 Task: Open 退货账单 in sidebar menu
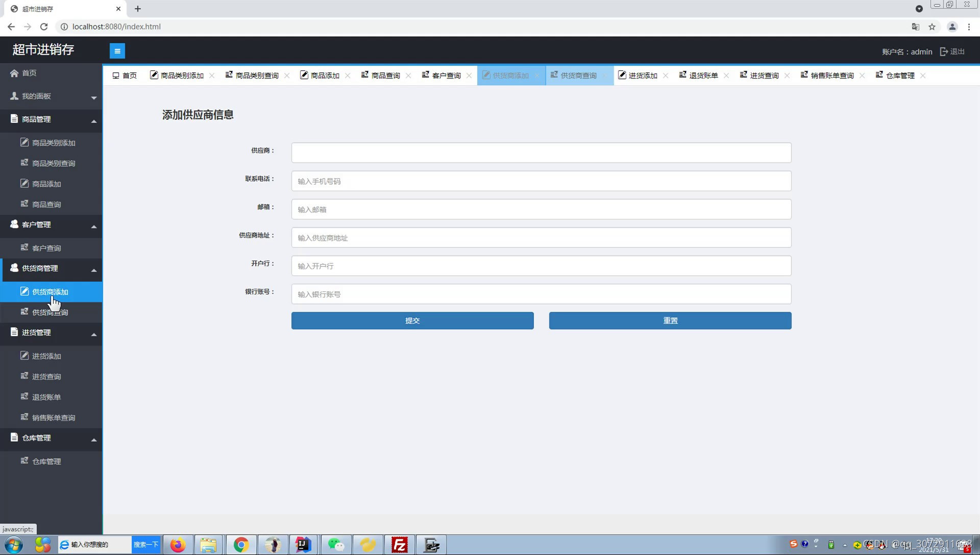click(x=46, y=397)
